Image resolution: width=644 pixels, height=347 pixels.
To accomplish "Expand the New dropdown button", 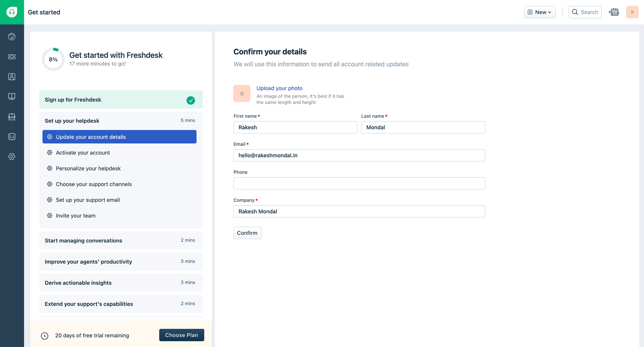I will click(x=540, y=12).
